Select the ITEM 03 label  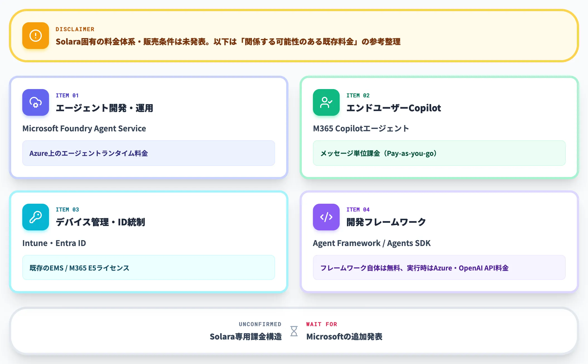[67, 210]
